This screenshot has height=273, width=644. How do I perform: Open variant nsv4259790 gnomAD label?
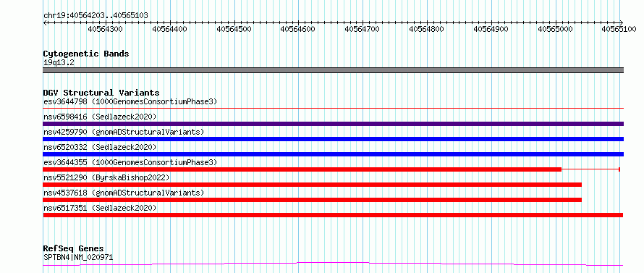coord(124,132)
